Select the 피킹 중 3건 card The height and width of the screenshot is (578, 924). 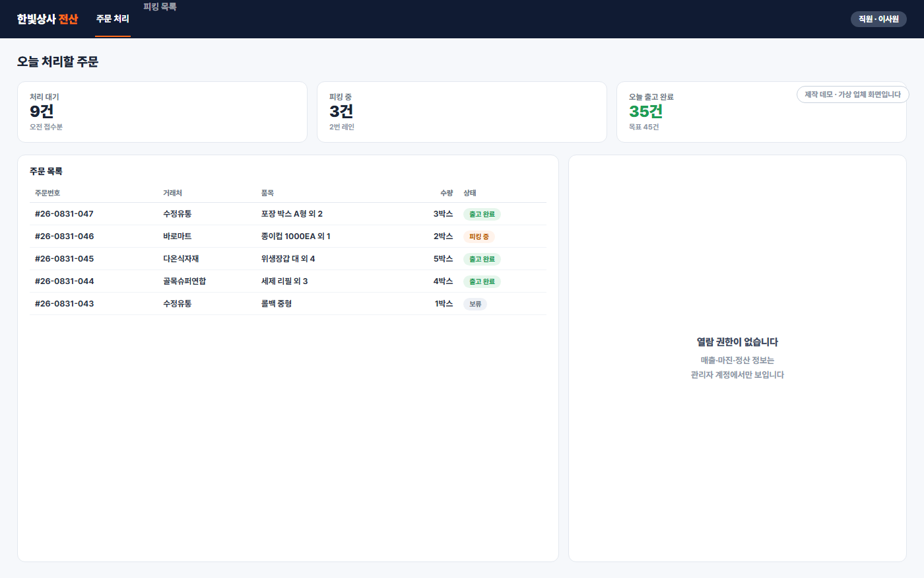tap(462, 112)
